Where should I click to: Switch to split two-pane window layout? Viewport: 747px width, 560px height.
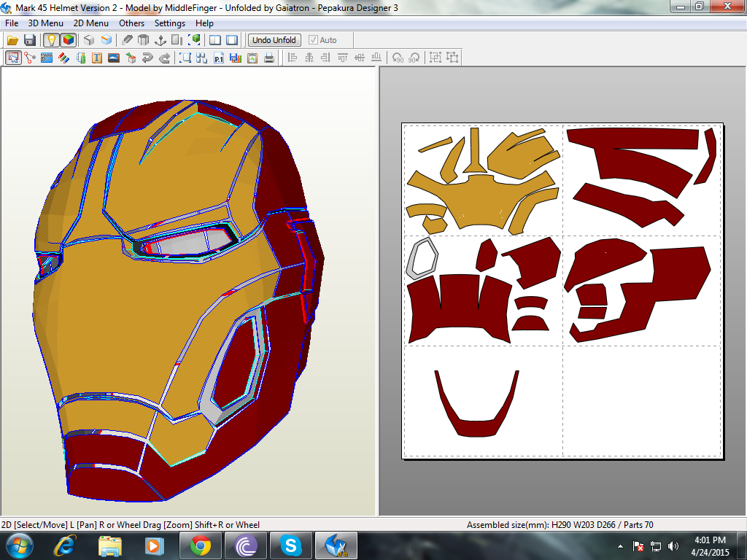(215, 41)
